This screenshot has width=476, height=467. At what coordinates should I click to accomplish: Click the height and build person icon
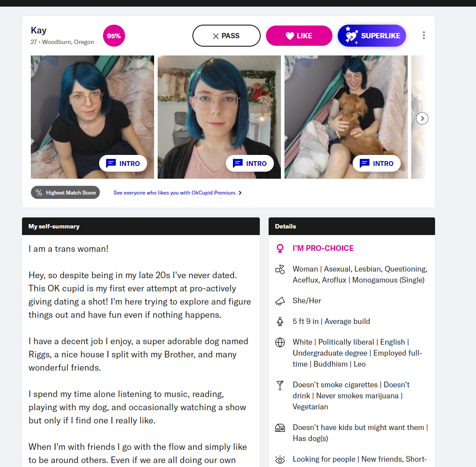(280, 321)
